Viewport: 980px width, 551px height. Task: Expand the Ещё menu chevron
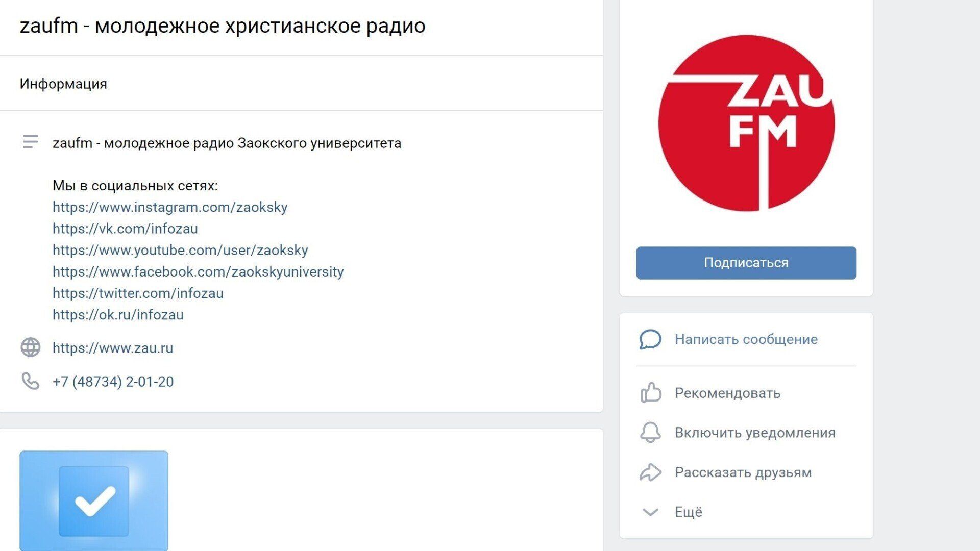click(650, 512)
